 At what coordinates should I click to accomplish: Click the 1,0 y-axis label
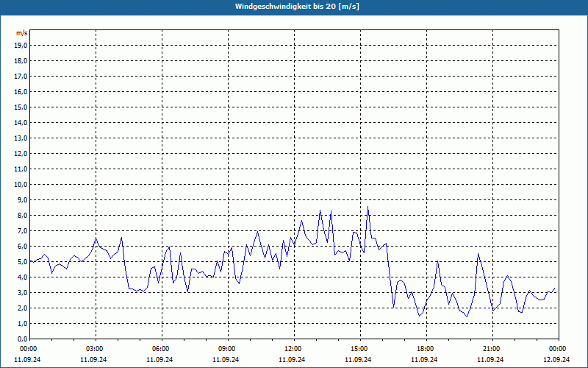point(22,323)
